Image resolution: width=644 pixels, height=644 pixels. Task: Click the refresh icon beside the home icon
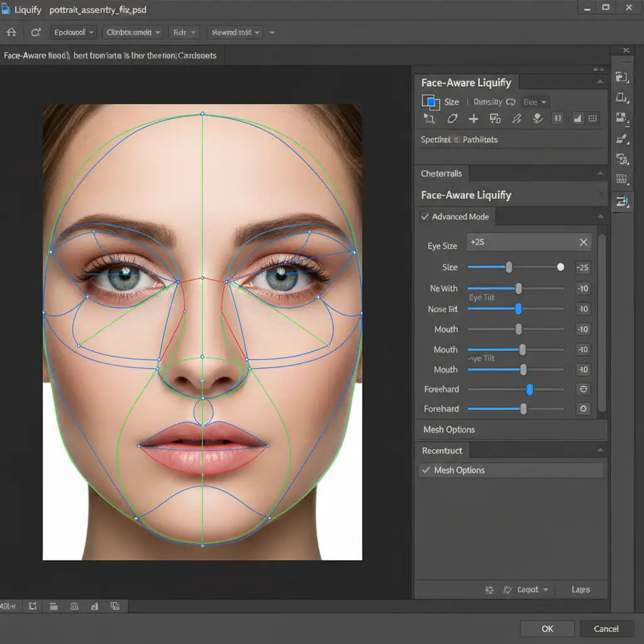(35, 32)
